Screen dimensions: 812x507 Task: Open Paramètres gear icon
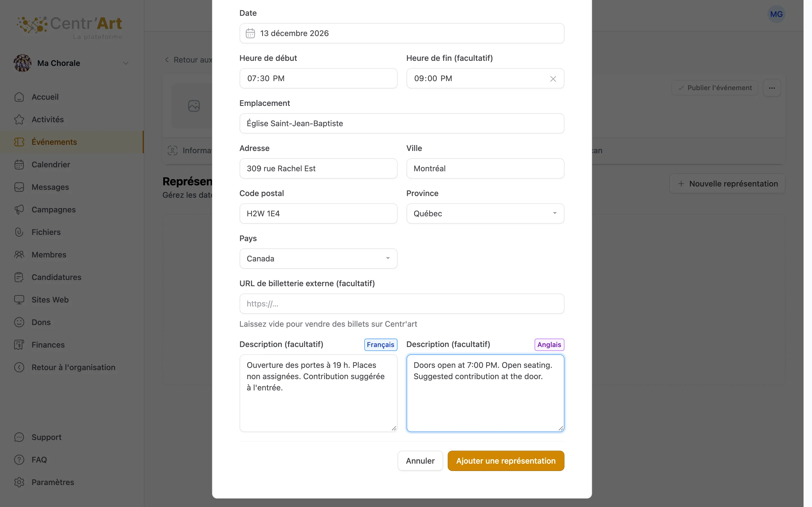point(19,482)
